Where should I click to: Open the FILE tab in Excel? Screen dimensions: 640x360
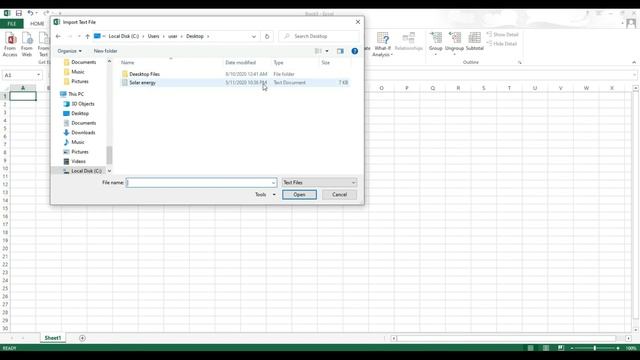pyautogui.click(x=12, y=24)
